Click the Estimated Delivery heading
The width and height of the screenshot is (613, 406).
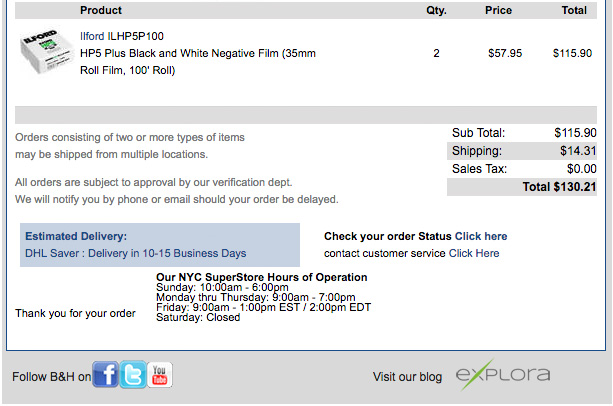click(76, 236)
